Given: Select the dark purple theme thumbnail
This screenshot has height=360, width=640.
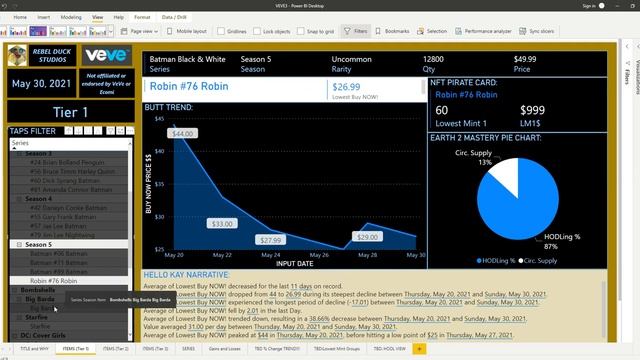Looking at the screenshot, I should click(38, 31).
